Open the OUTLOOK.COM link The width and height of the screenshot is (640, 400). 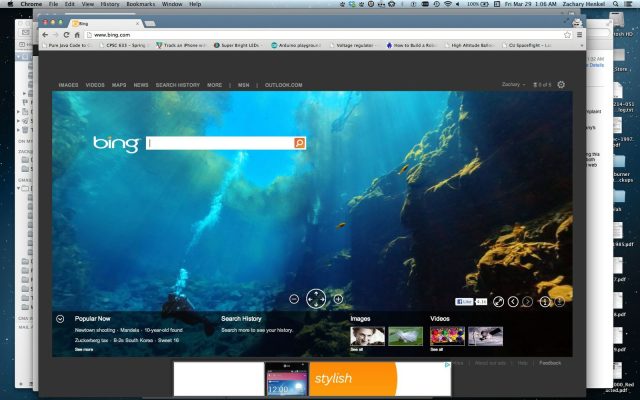coord(283,85)
